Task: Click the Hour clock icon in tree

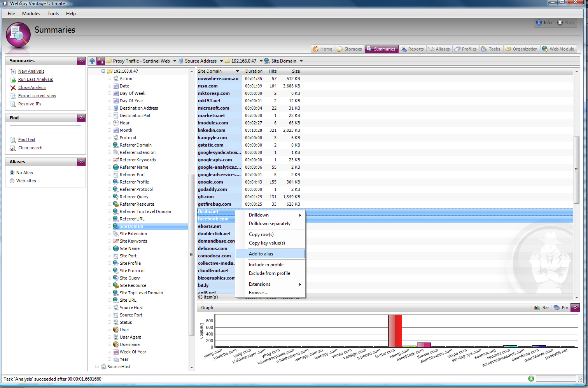Action: 116,123
